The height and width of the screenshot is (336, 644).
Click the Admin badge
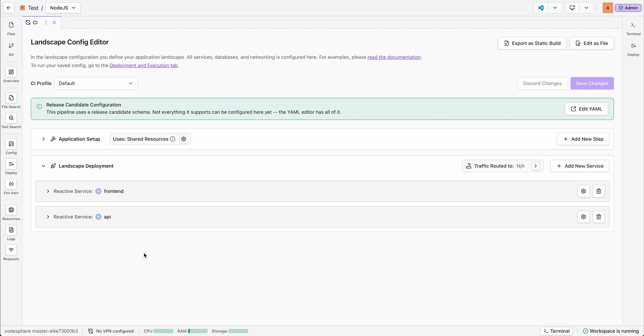click(628, 8)
